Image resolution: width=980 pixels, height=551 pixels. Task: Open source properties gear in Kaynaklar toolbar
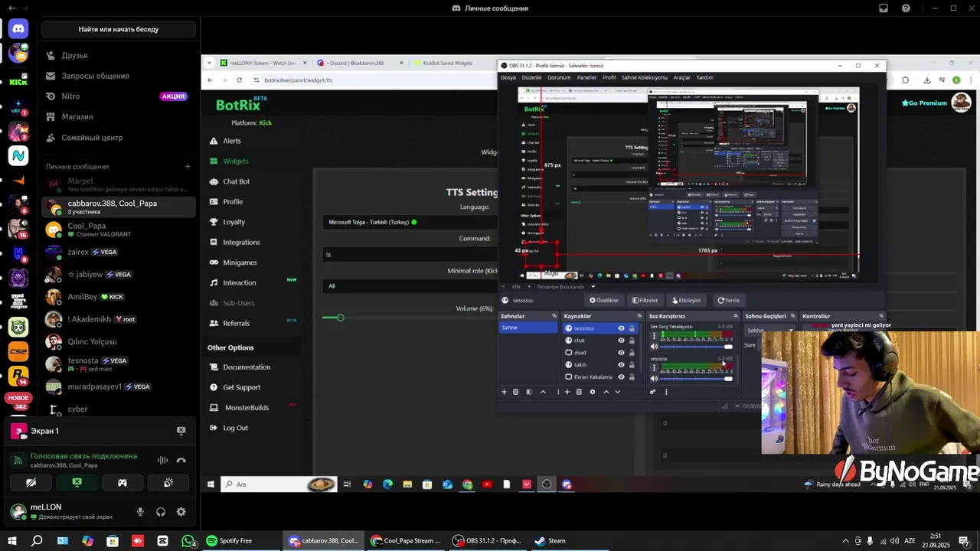[x=592, y=392]
